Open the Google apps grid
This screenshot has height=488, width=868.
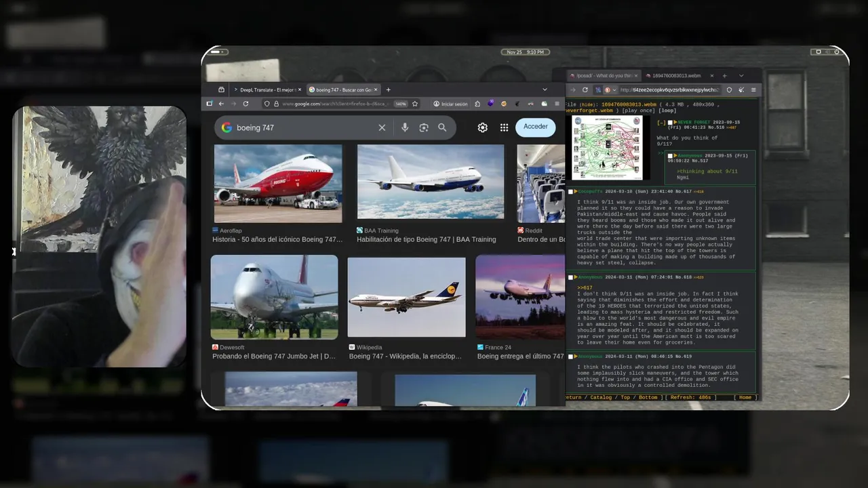504,127
